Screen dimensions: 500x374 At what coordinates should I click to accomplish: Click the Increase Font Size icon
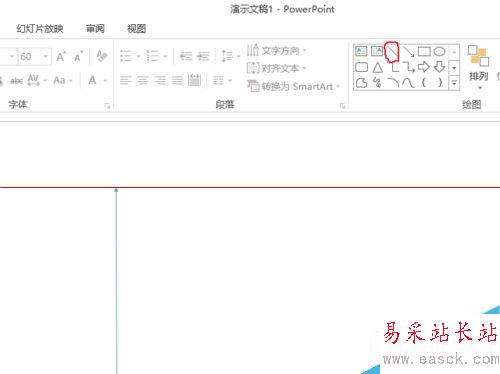pyautogui.click(x=61, y=57)
